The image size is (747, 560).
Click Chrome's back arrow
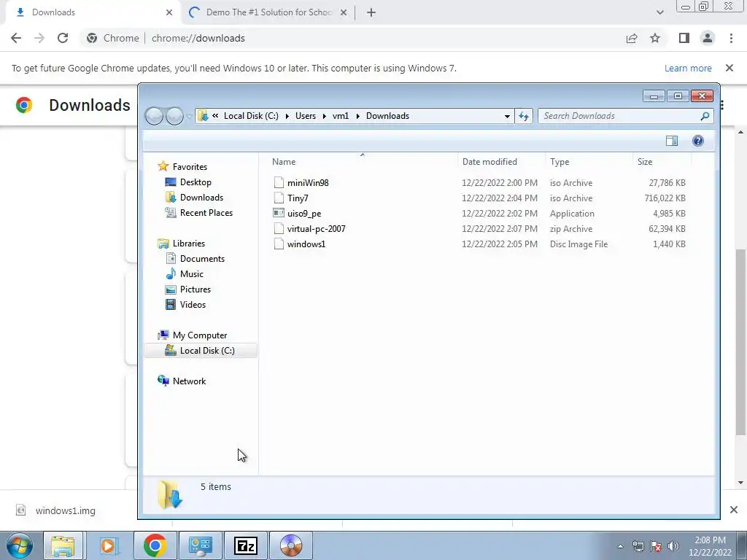(16, 38)
